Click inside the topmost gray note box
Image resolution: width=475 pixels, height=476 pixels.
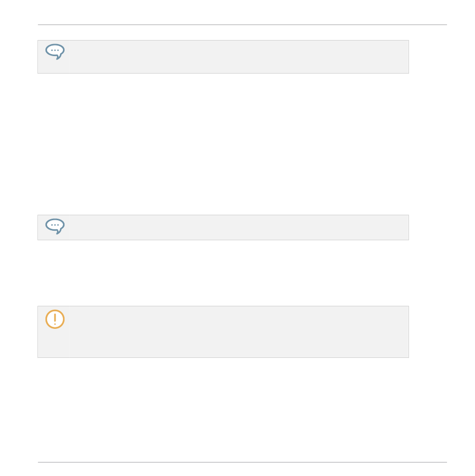point(223,57)
